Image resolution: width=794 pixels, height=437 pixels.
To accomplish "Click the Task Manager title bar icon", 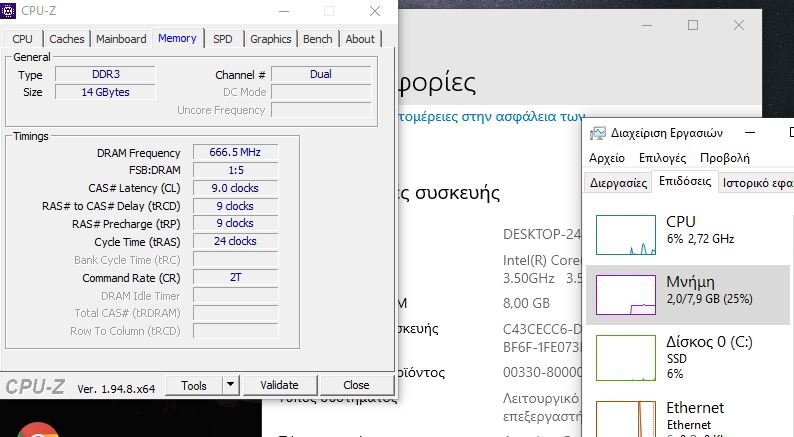I will [598, 133].
